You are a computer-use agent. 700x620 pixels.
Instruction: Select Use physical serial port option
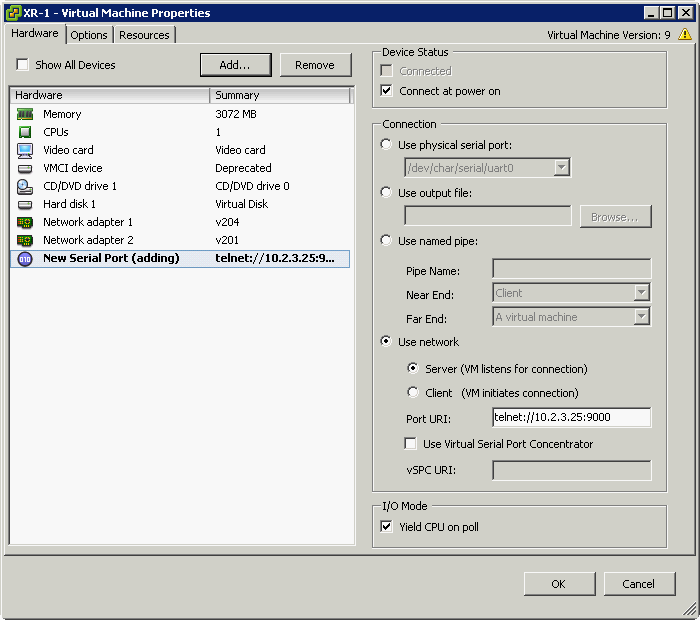(x=386, y=144)
